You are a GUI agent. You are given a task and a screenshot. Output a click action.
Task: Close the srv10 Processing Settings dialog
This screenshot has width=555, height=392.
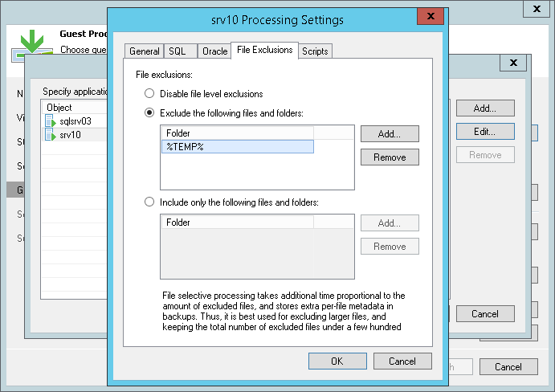[431, 16]
